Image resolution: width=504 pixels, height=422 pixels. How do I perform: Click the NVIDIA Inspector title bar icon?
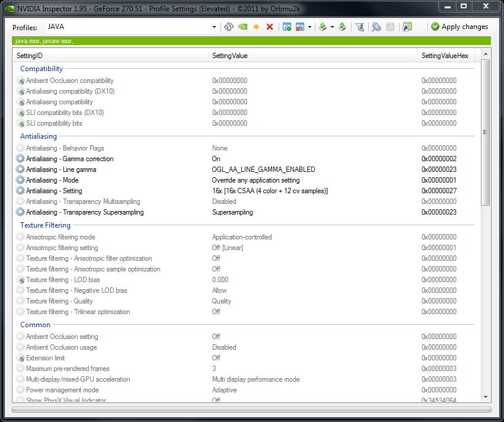click(x=9, y=8)
